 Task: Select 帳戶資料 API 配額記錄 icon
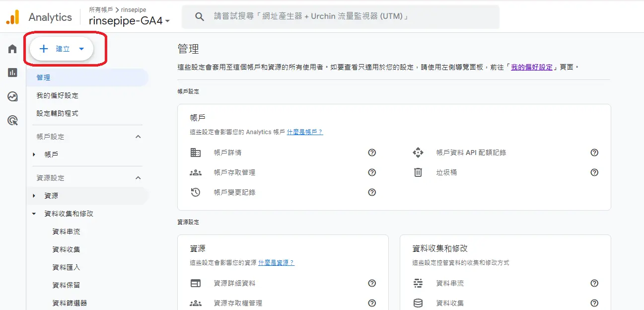(418, 153)
